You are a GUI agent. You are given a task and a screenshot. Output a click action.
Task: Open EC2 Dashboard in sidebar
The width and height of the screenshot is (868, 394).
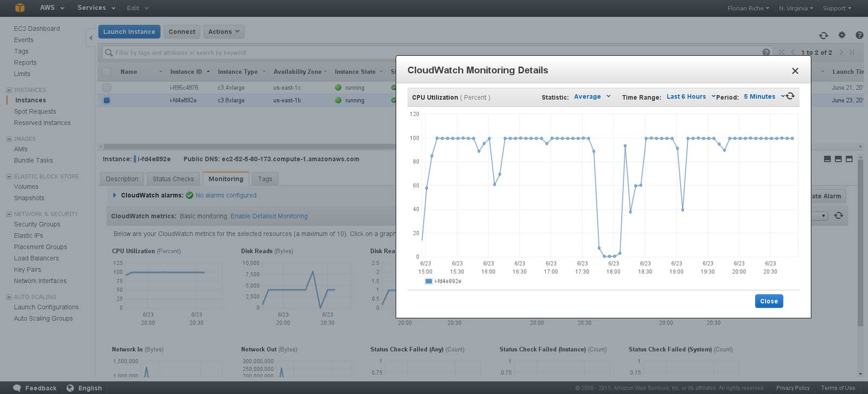coord(37,29)
